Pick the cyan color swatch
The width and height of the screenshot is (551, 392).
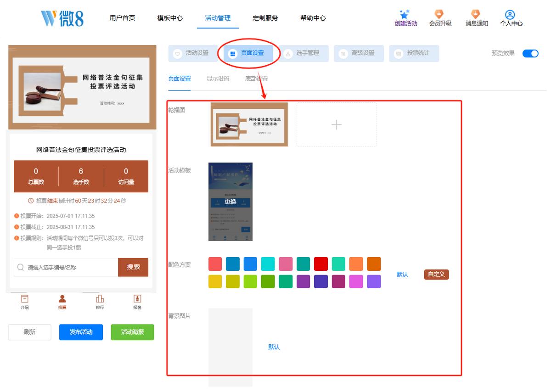tap(268, 264)
